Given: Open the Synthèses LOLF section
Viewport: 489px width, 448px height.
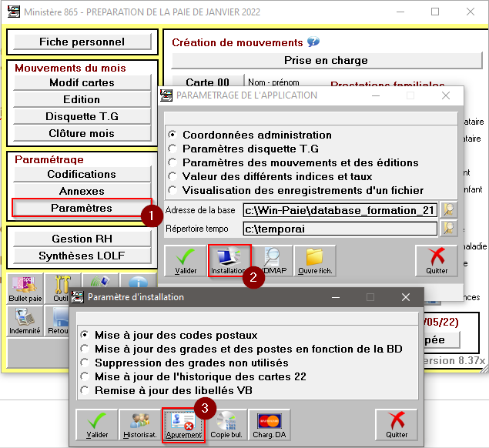Looking at the screenshot, I should coord(82,256).
